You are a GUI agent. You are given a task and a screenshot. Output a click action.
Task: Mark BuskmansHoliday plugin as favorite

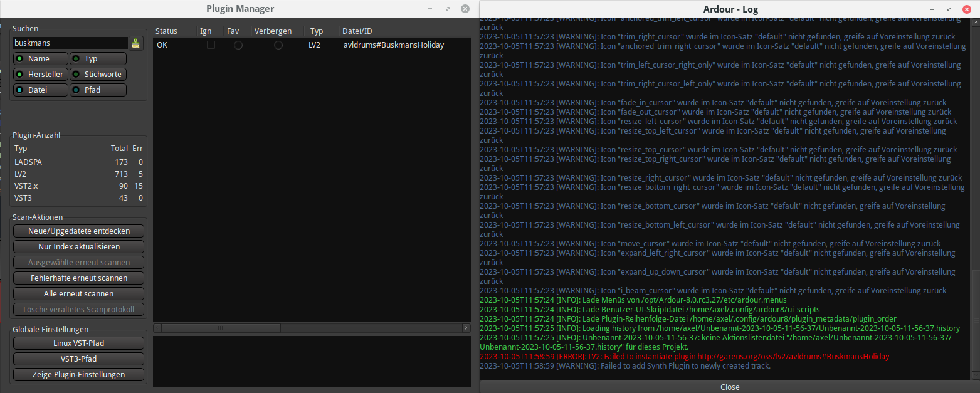coord(238,45)
